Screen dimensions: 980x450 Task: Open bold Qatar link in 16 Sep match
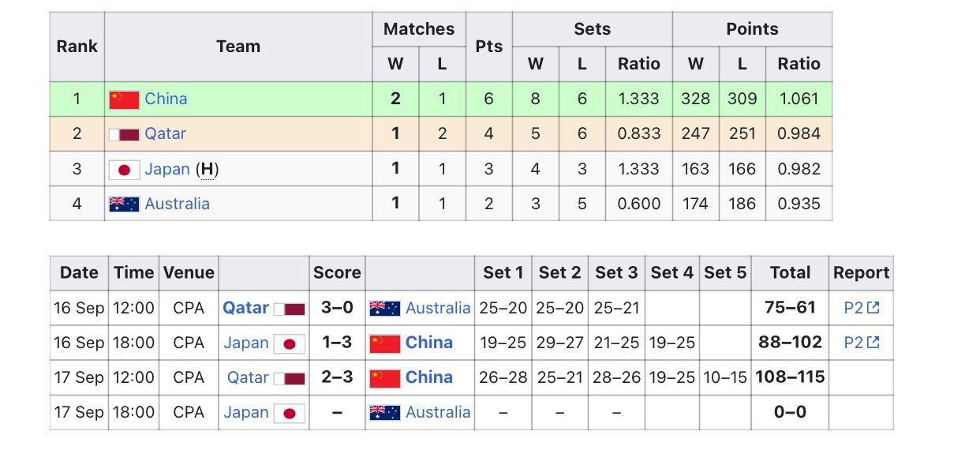pyautogui.click(x=245, y=308)
